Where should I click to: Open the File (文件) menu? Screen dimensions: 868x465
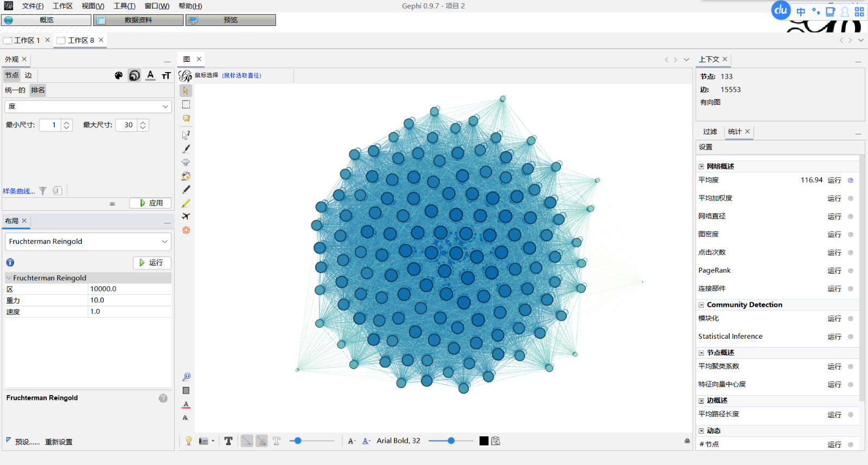33,6
